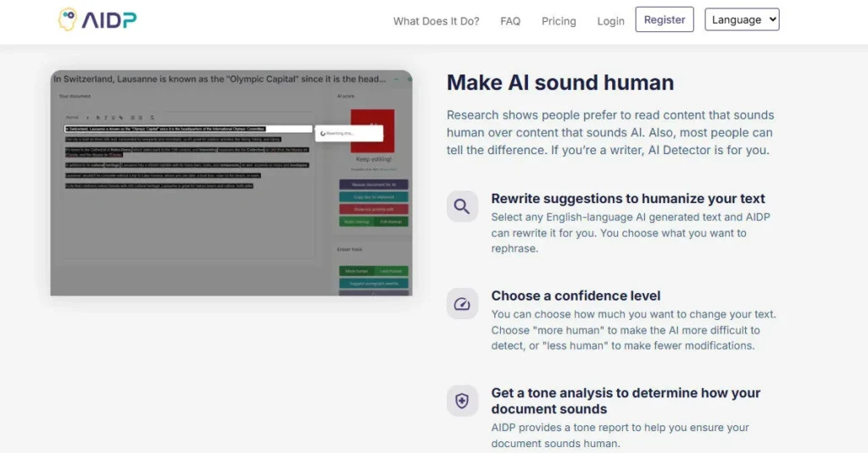The height and width of the screenshot is (453, 868).
Task: Click the clear formatting icon in demo editor
Action: (x=152, y=117)
